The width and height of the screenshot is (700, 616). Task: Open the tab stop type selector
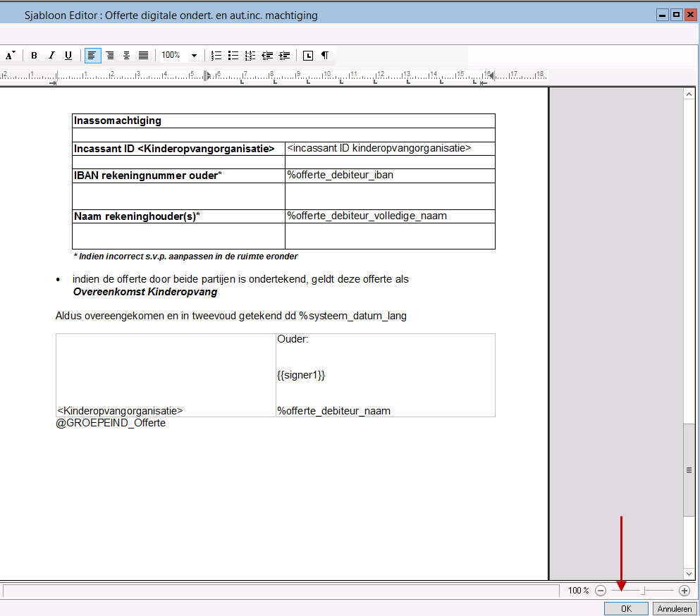tap(308, 56)
